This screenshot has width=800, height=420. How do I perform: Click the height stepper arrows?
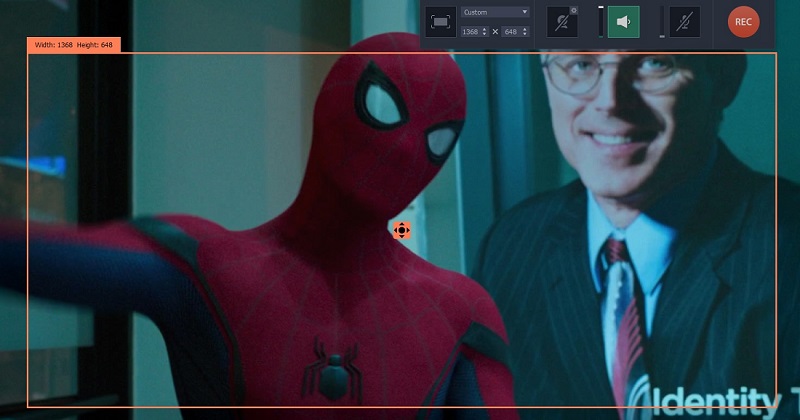pos(525,32)
